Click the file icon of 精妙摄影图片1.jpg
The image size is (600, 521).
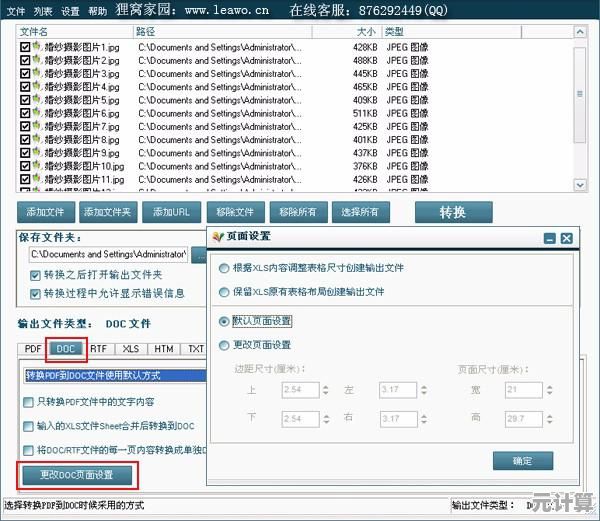(37, 46)
